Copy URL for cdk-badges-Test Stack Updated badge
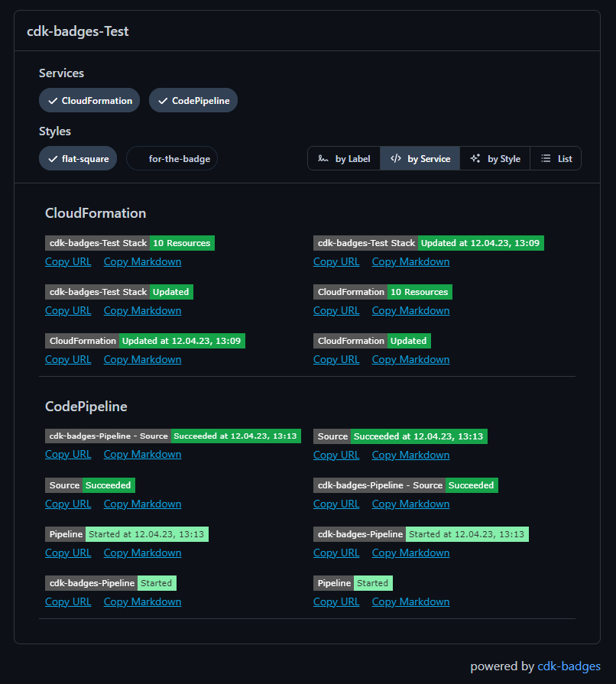Viewport: 616px width, 684px height. tap(68, 310)
